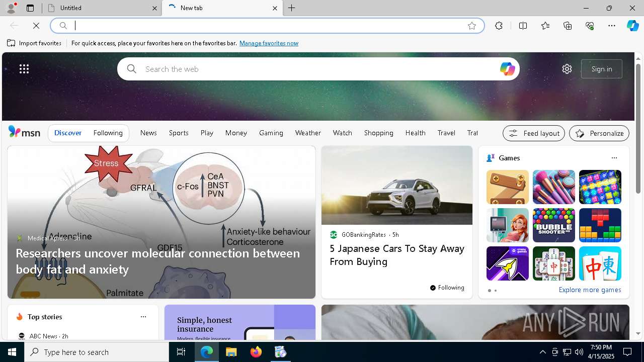The width and height of the screenshot is (644, 362).
Task: Click Explore more games link
Action: (x=590, y=290)
